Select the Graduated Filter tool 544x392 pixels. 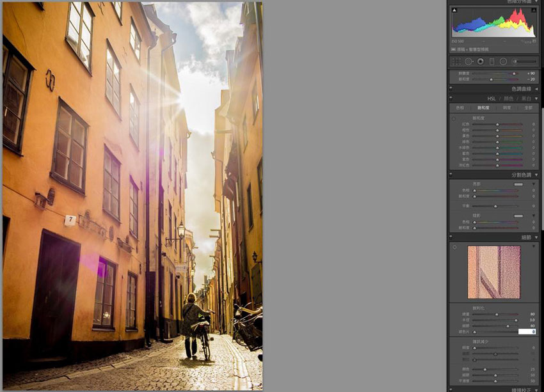pos(492,61)
